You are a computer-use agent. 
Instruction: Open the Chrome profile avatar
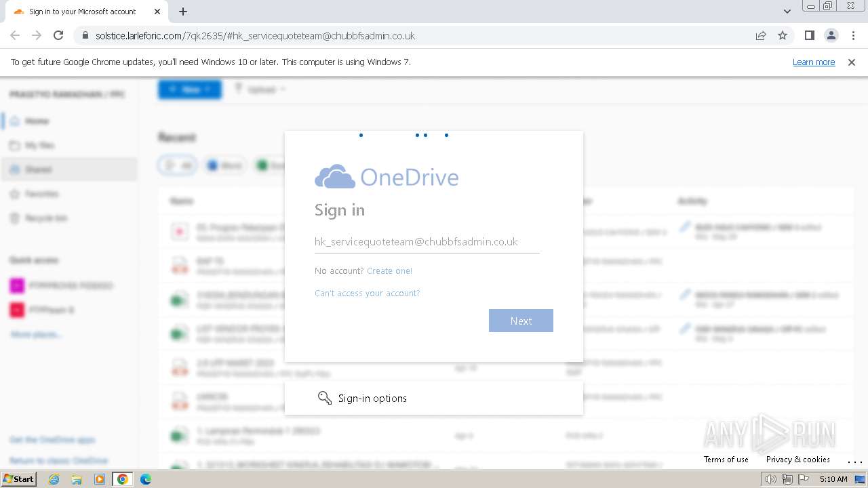831,35
